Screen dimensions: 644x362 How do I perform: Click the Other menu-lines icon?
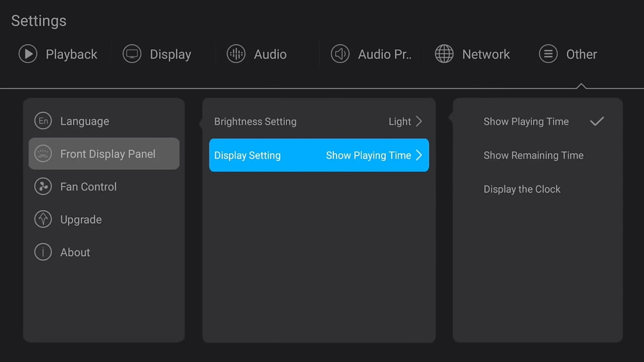tap(548, 54)
